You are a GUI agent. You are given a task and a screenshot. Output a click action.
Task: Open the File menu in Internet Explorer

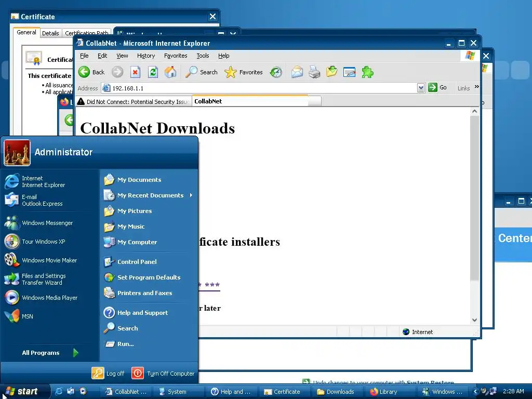pos(84,56)
